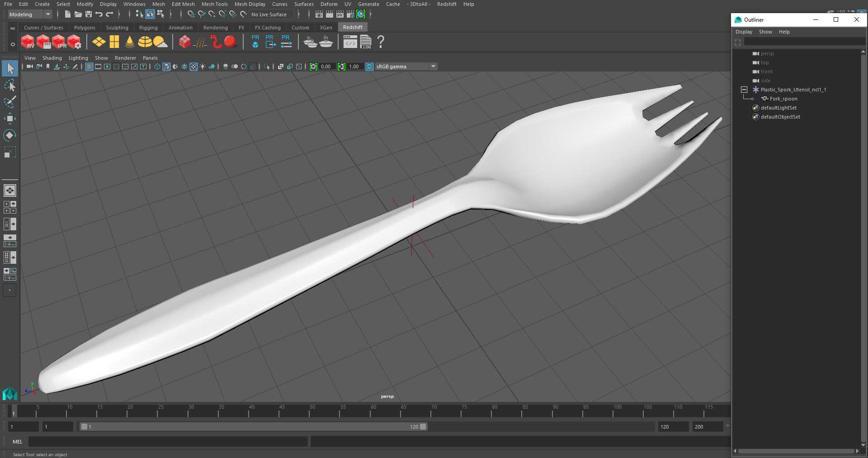The width and height of the screenshot is (868, 458).
Task: Toggle smooth shade all cube
Action: 166,67
